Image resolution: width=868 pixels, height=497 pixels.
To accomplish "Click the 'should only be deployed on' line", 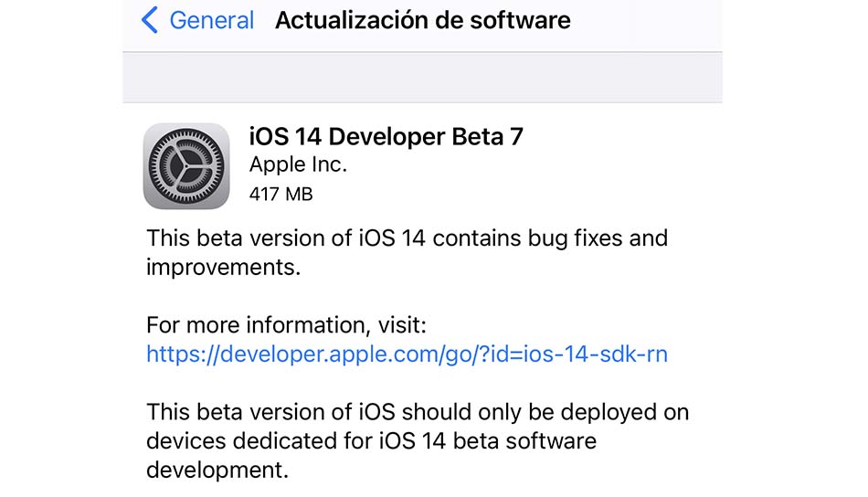I will [x=545, y=412].
